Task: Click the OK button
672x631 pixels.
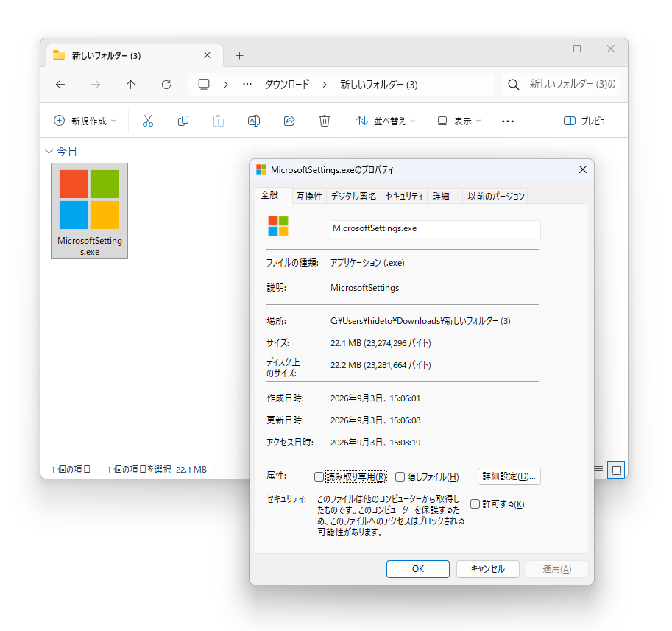Action: click(418, 569)
